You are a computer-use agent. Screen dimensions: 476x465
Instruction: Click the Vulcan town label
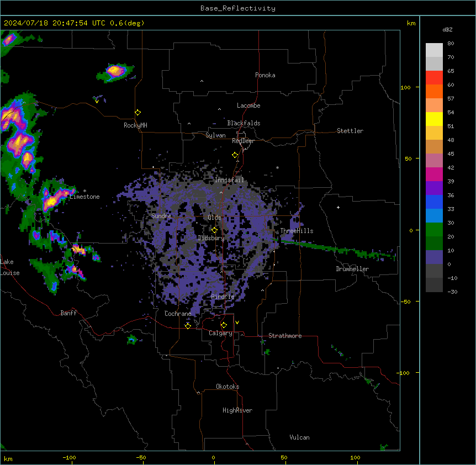click(x=300, y=437)
